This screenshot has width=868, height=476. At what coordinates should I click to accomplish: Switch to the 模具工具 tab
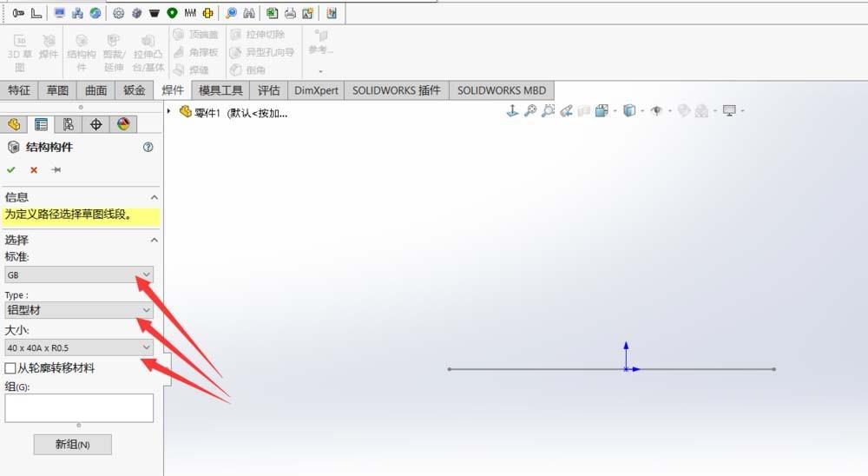click(220, 90)
